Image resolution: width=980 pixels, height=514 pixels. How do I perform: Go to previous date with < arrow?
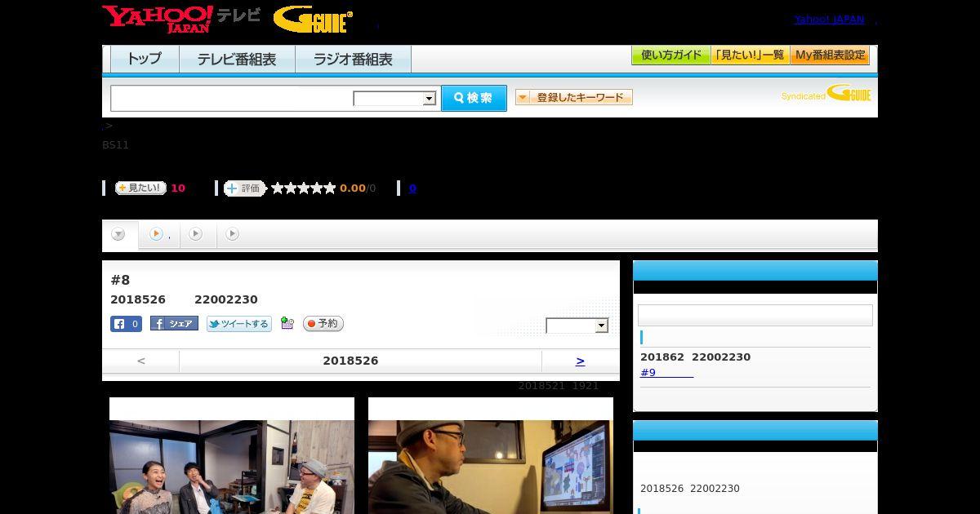[141, 361]
